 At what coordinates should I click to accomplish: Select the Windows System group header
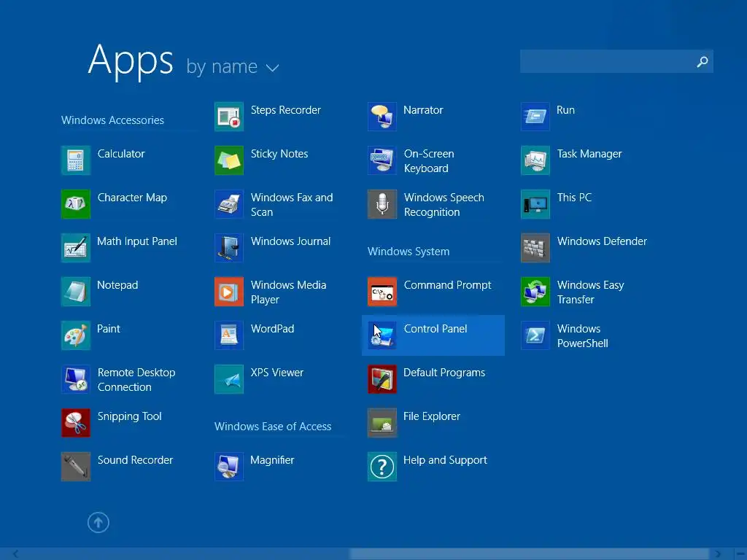409,252
